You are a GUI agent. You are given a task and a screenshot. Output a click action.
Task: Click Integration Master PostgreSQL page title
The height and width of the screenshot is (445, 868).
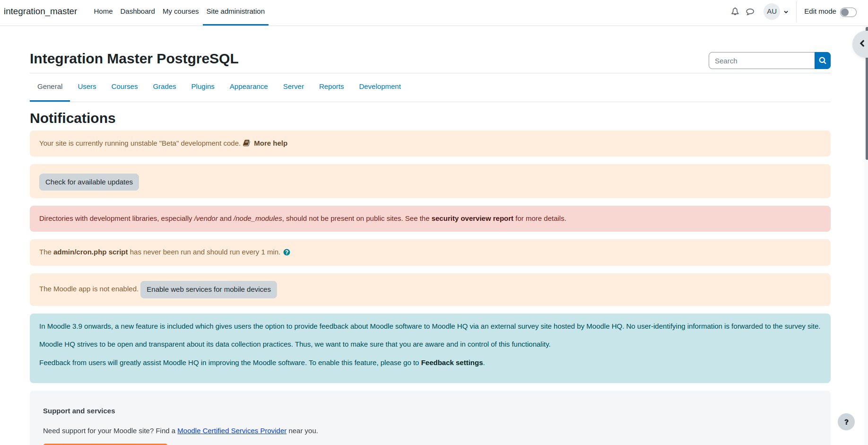click(134, 59)
